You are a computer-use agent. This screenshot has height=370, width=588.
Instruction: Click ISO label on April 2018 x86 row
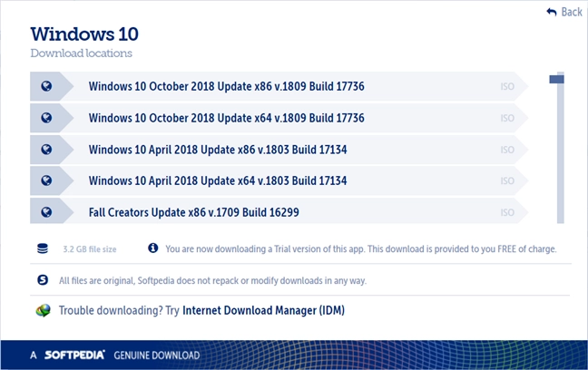[507, 150]
